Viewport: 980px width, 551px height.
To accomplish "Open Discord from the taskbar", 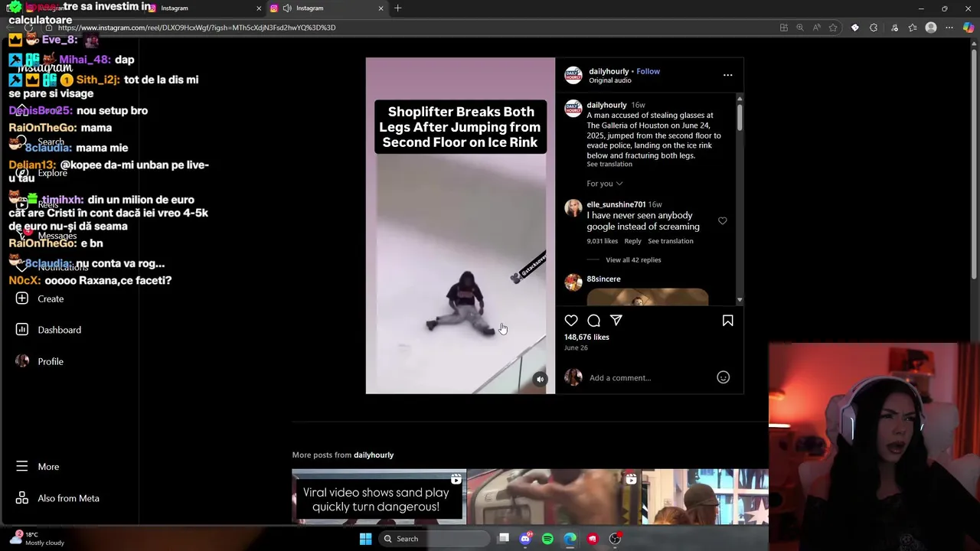I will click(525, 539).
